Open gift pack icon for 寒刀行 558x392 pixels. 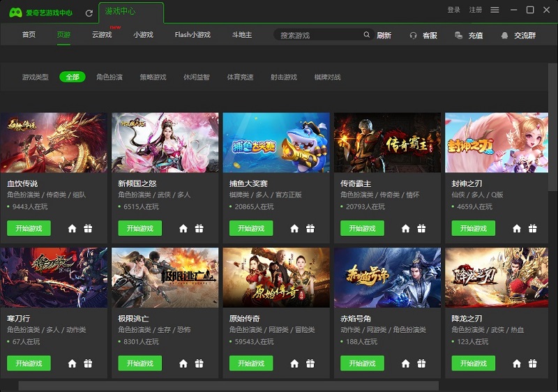tap(88, 363)
